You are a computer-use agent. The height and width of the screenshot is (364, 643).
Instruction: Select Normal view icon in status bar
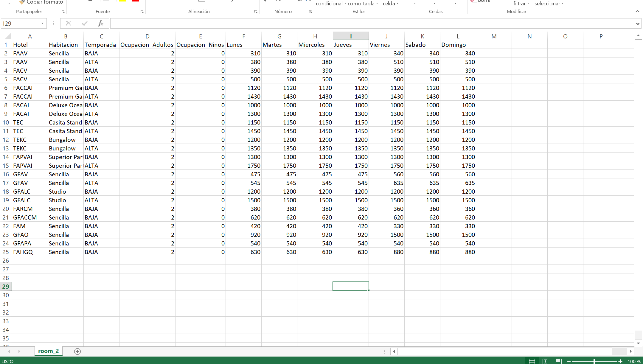(532, 361)
